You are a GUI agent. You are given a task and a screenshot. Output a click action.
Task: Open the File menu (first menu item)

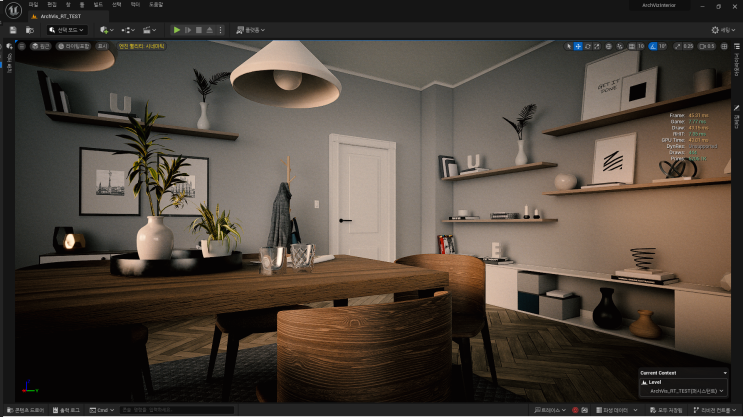[33, 5]
